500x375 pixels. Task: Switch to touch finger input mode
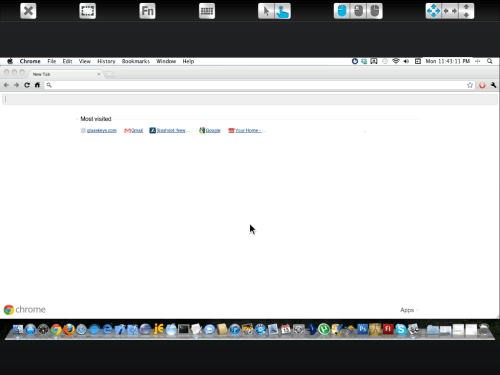point(283,11)
